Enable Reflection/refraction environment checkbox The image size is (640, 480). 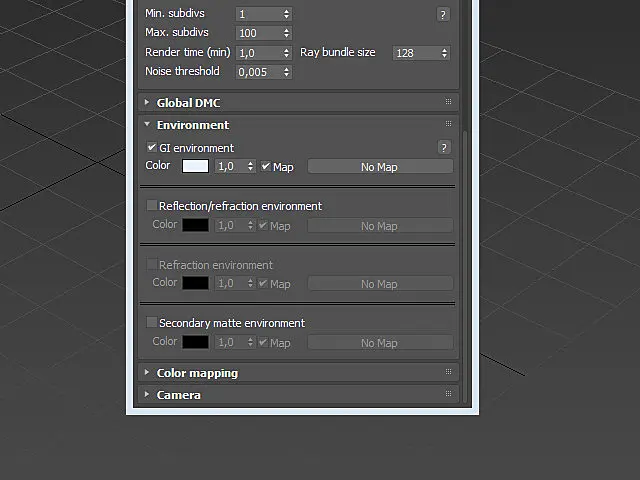151,205
